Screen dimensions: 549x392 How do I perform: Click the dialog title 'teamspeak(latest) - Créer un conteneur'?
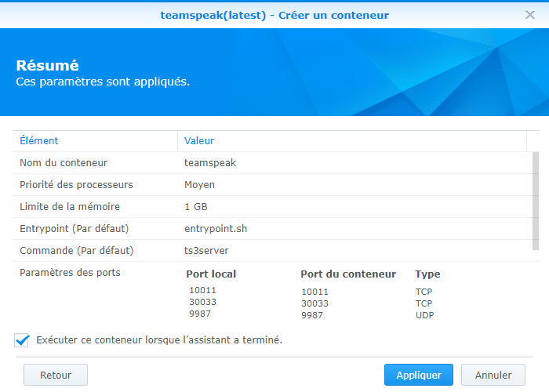(274, 16)
